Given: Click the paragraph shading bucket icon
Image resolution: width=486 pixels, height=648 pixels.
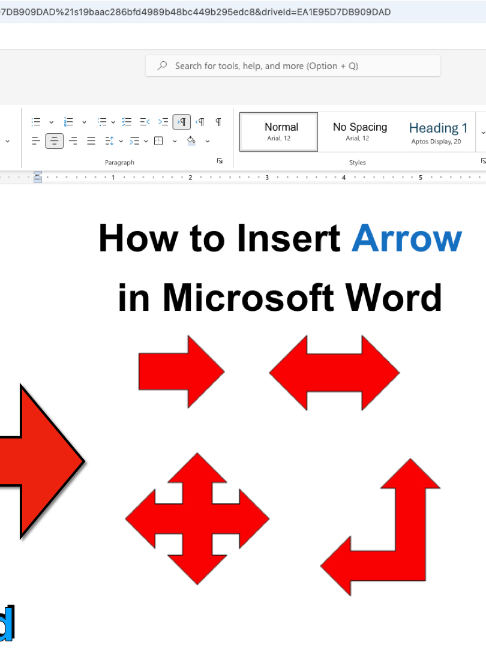Looking at the screenshot, I should point(191,141).
